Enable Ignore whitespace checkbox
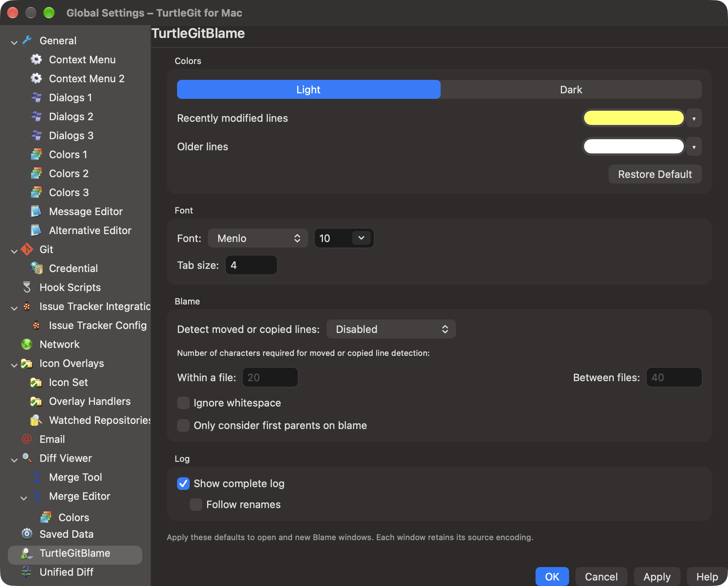Image resolution: width=728 pixels, height=586 pixels. pyautogui.click(x=183, y=403)
